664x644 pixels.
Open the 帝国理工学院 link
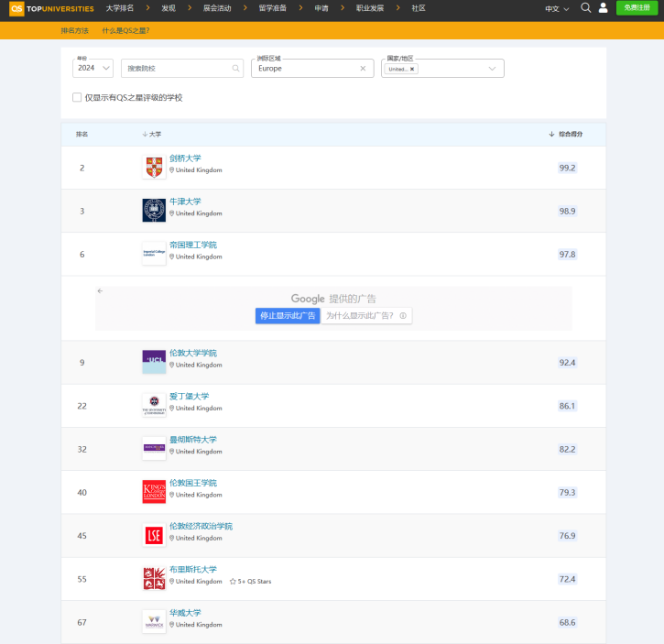193,245
